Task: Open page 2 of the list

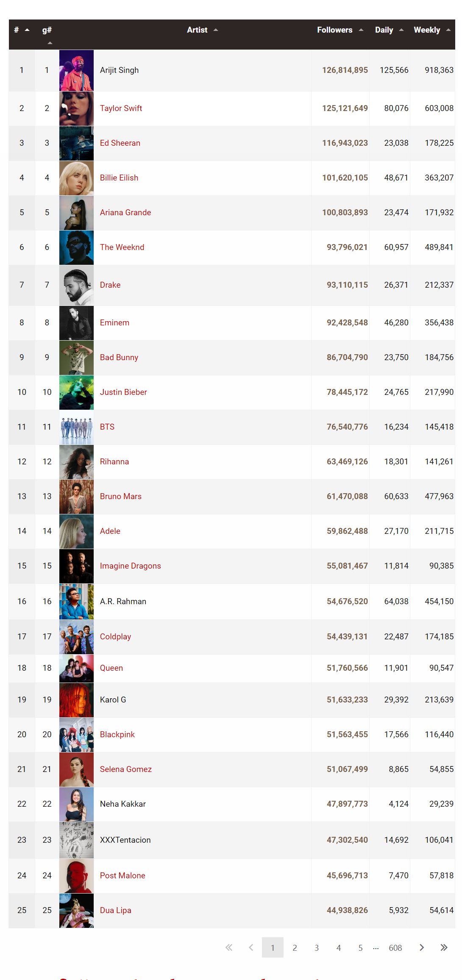Action: (295, 948)
